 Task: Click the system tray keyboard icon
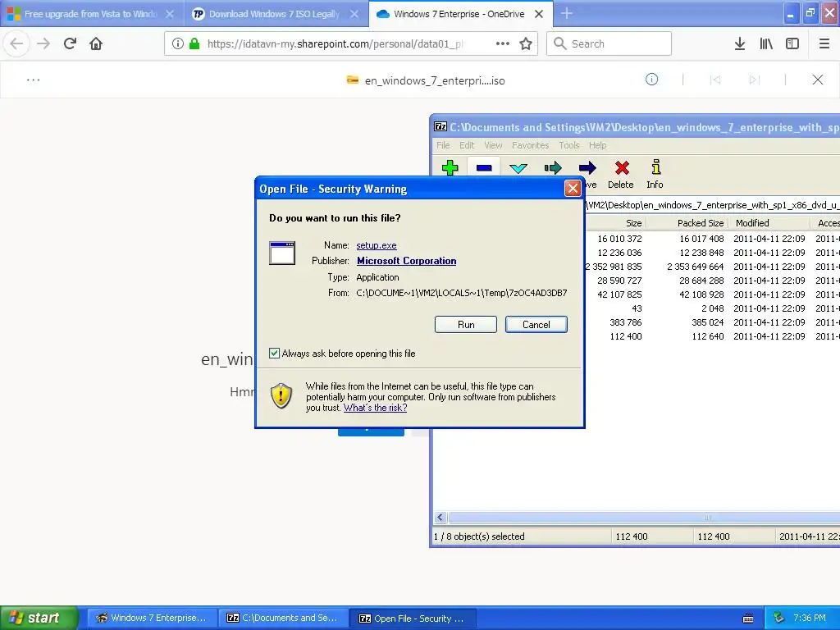(x=748, y=619)
